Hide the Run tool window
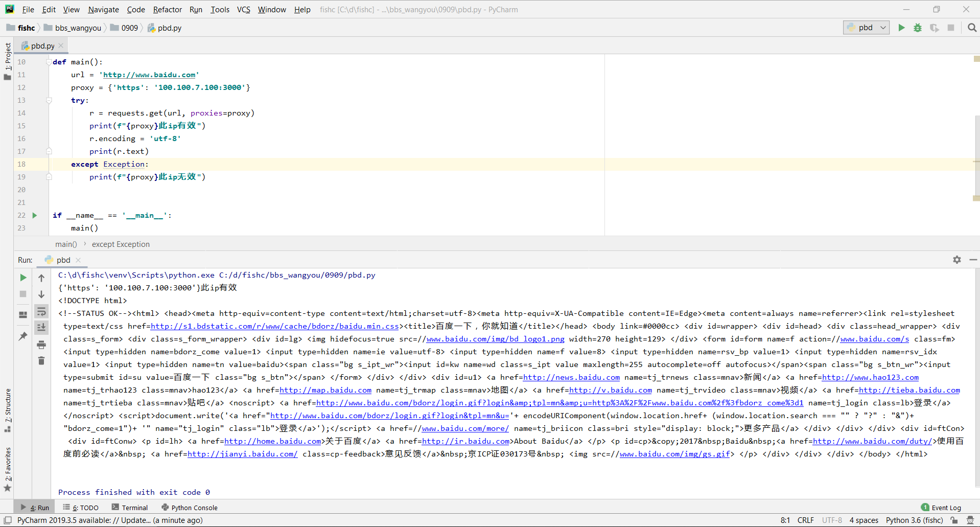This screenshot has height=527, width=980. (x=973, y=260)
